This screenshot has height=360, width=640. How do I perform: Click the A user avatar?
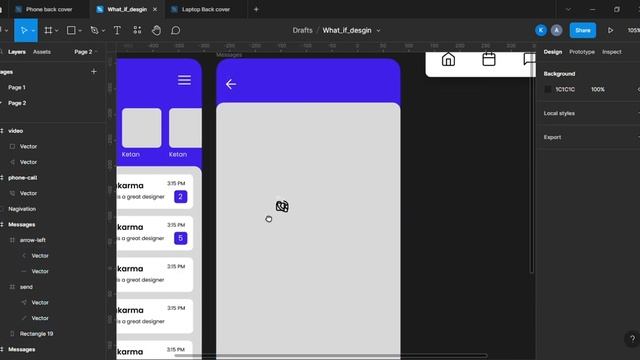[x=556, y=30]
